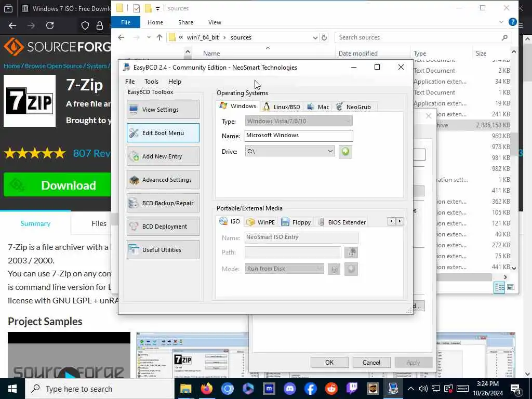Switch to NeoGrub tab
The width and height of the screenshot is (532, 399).
353,107
